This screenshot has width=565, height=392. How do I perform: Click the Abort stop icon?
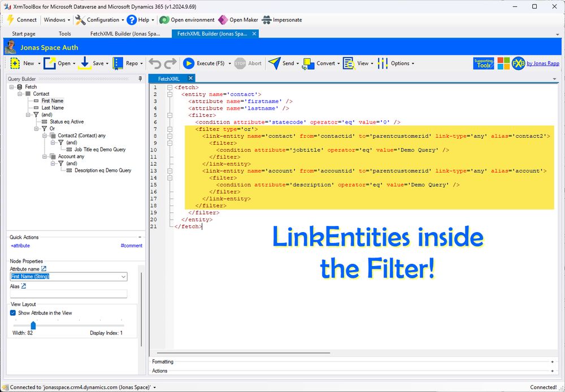click(240, 63)
